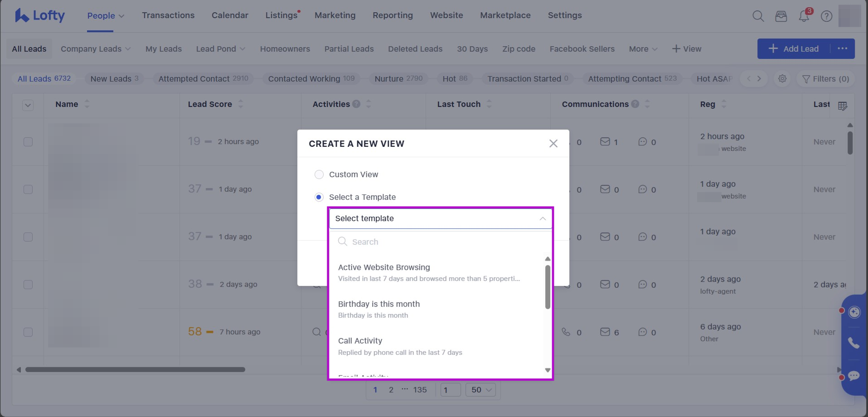The height and width of the screenshot is (417, 868).
Task: Click the stage settings gear icon
Action: (x=782, y=79)
